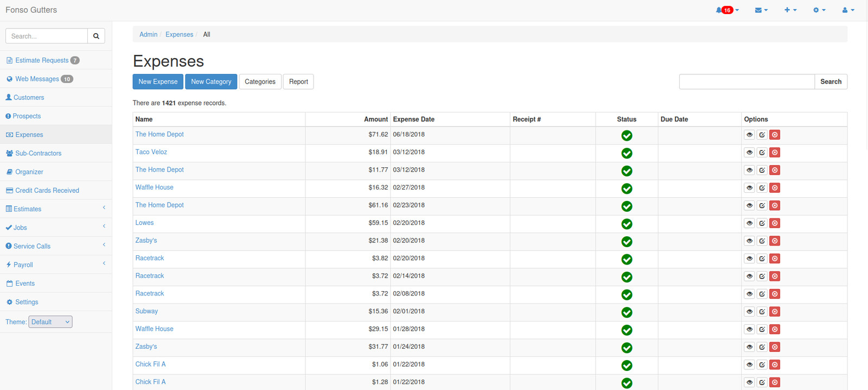868x390 pixels.
Task: View the $71.62 Home Depot expense (eye icon)
Action: (749, 135)
